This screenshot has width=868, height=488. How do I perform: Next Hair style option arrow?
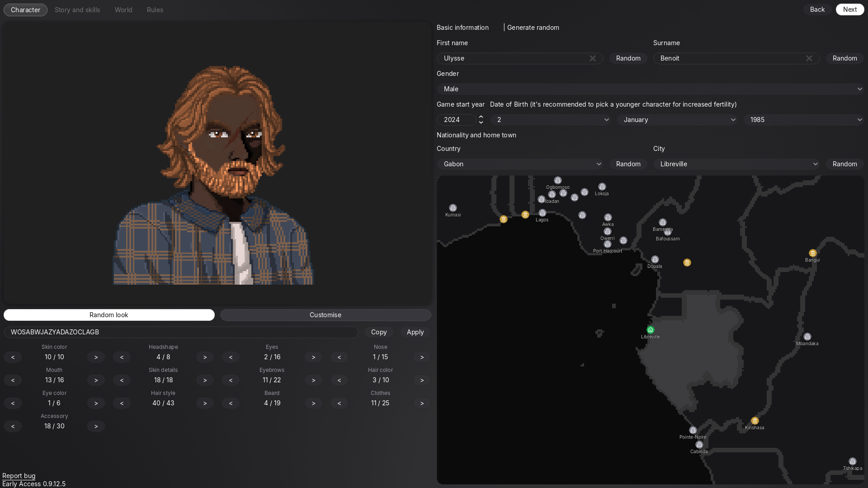[205, 403]
